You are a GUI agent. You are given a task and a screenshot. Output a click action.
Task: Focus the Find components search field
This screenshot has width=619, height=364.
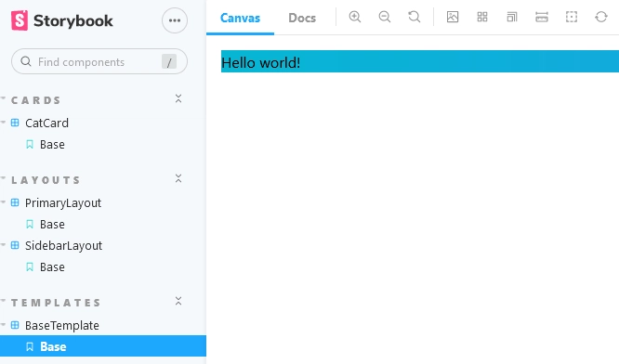99,61
